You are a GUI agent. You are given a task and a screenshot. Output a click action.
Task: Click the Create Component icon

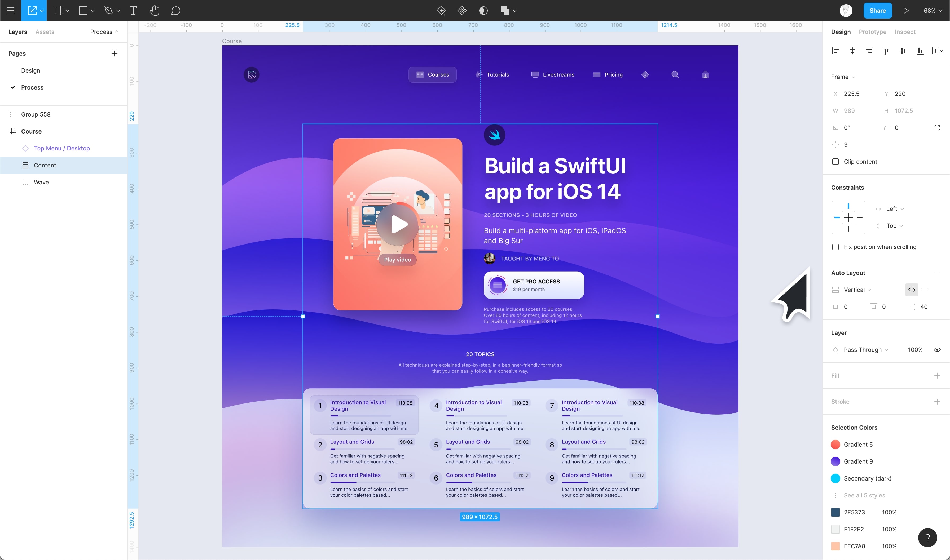tap(462, 11)
